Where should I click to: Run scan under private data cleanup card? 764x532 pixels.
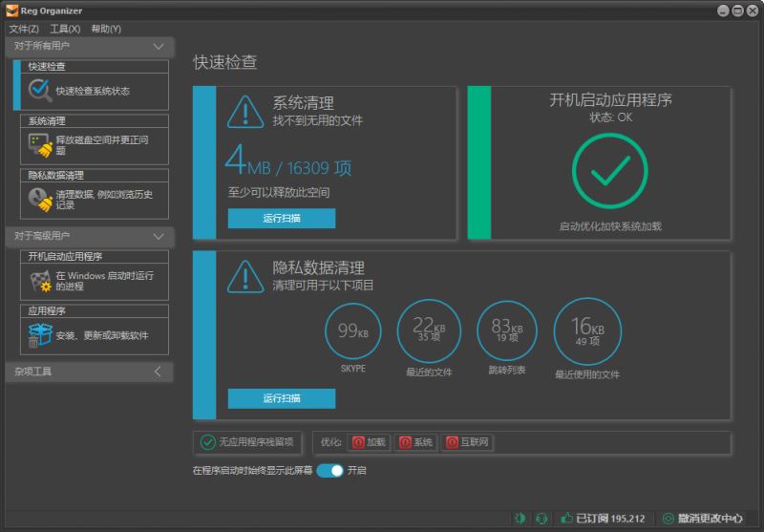coord(282,398)
